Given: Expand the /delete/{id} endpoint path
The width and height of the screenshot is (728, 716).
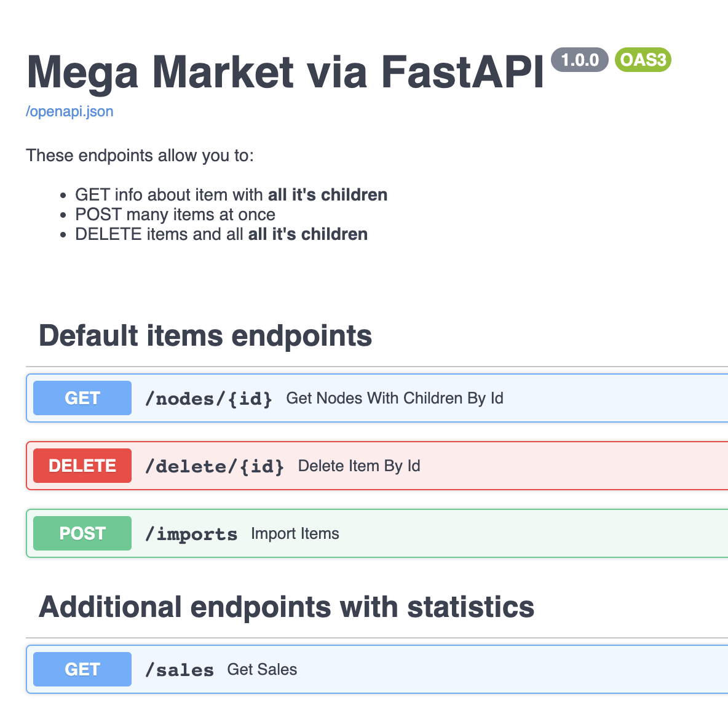Looking at the screenshot, I should 215,466.
